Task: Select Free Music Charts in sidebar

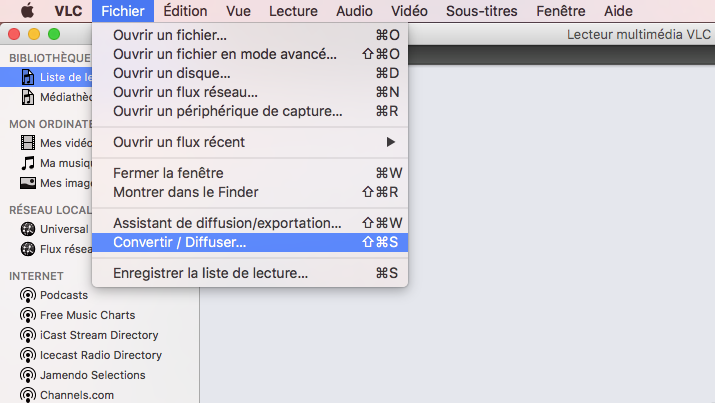Action: pos(88,315)
